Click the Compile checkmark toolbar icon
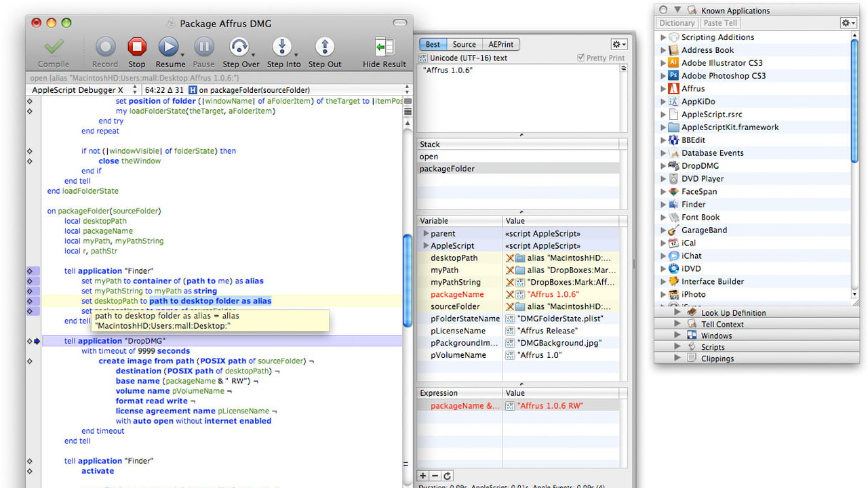This screenshot has width=868, height=488. point(53,47)
